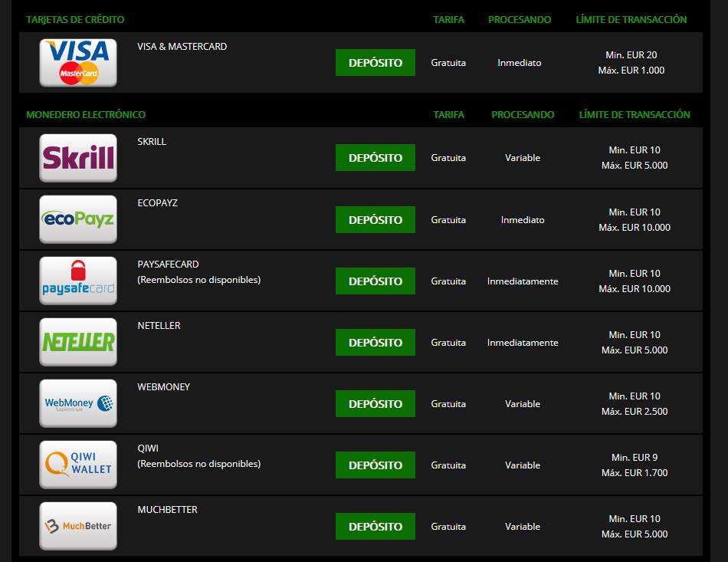Viewport: 728px width, 562px height.
Task: Click TARIFA header in credit cards section
Action: (448, 19)
